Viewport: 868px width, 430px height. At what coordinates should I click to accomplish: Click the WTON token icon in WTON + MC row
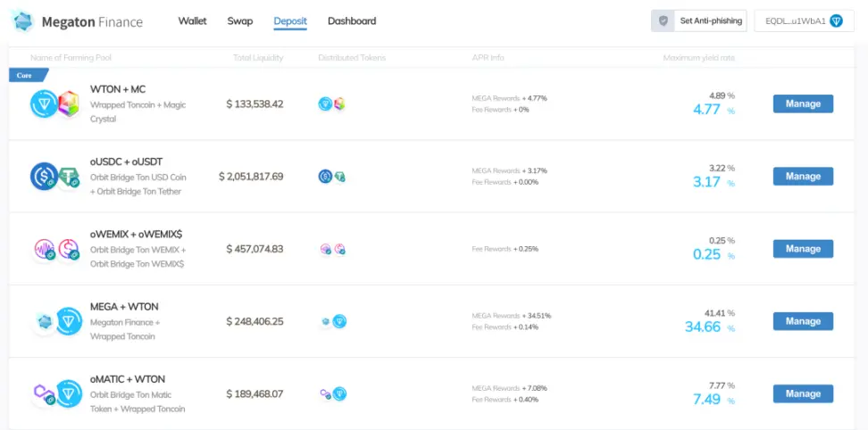44,103
